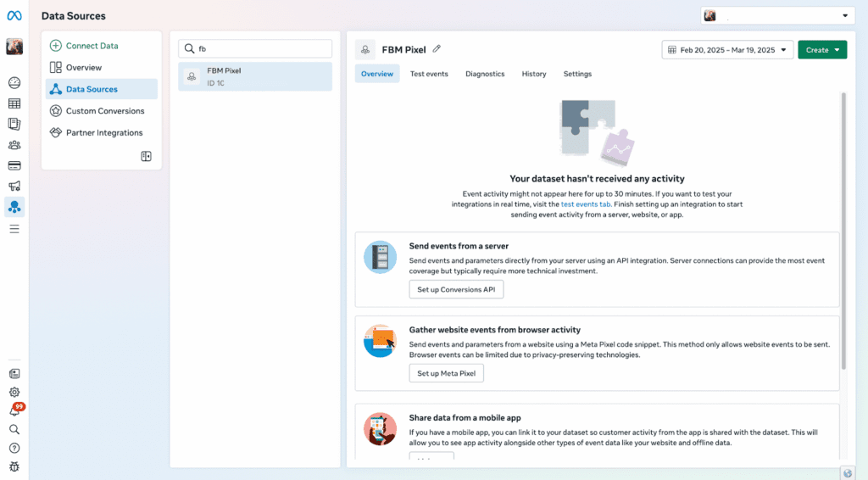Edit dataset name with pencil icon
Image resolution: width=868 pixels, height=480 pixels.
(437, 49)
